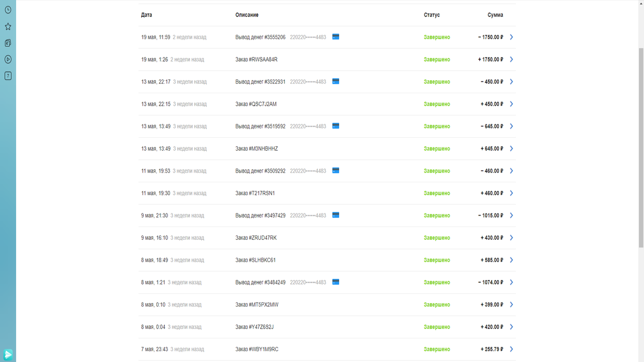Click the Дата column header
The height and width of the screenshot is (362, 644).
[147, 15]
